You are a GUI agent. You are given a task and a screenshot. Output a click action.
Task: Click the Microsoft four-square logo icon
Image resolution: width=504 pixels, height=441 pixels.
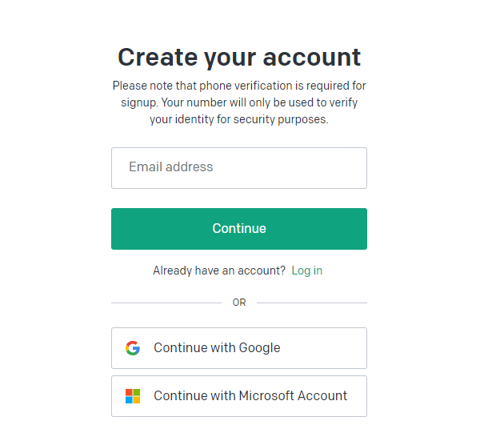(x=133, y=396)
